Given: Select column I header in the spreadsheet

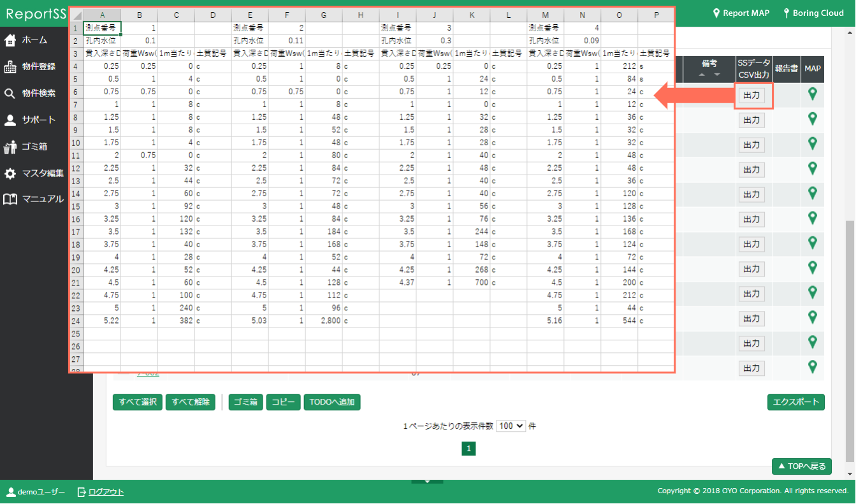Looking at the screenshot, I should point(398,15).
